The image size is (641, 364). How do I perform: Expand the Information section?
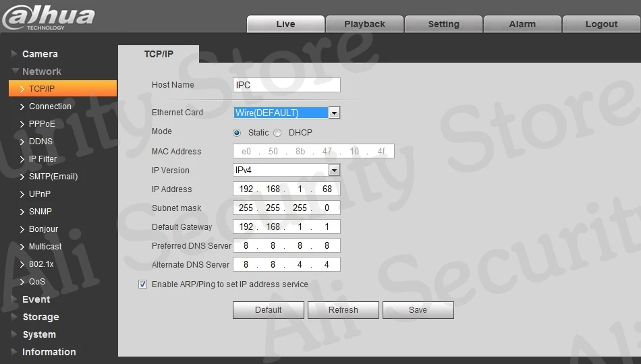(x=49, y=352)
